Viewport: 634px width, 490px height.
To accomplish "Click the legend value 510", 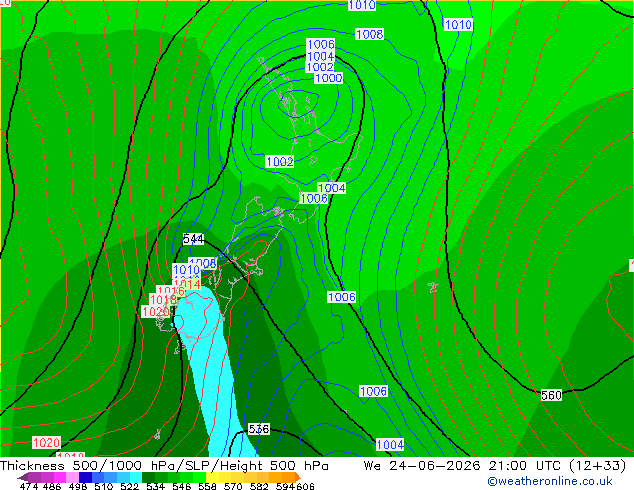I will [104, 486].
